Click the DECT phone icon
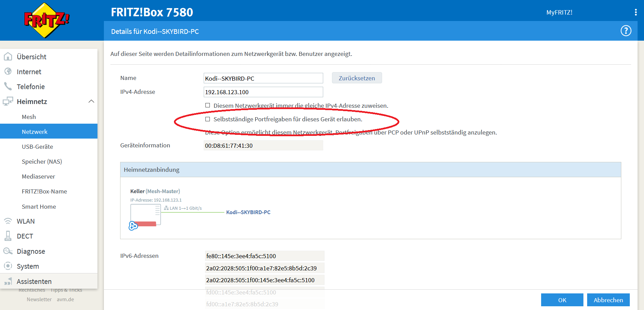Viewport: 644px width, 310px height. tap(8, 236)
